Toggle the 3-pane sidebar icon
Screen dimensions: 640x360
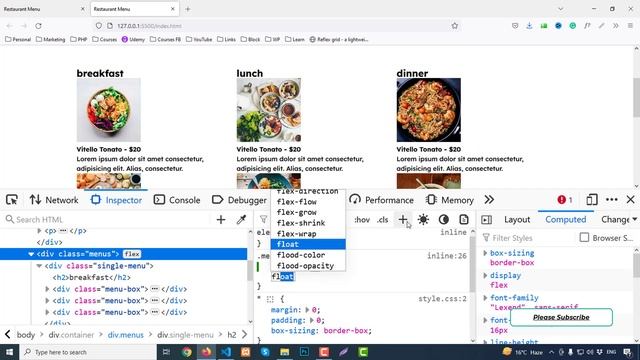487,220
